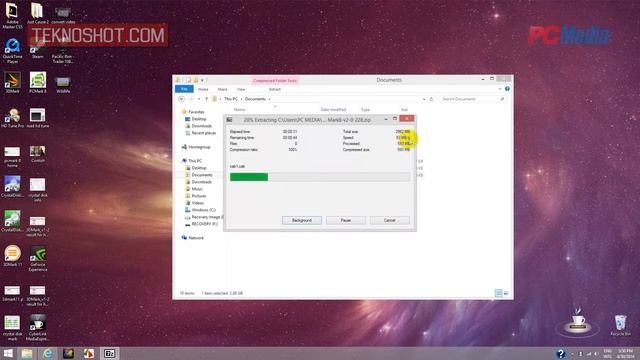The image size is (640, 360).
Task: Open the Share ribbon tab
Action: pyautogui.click(x=222, y=89)
